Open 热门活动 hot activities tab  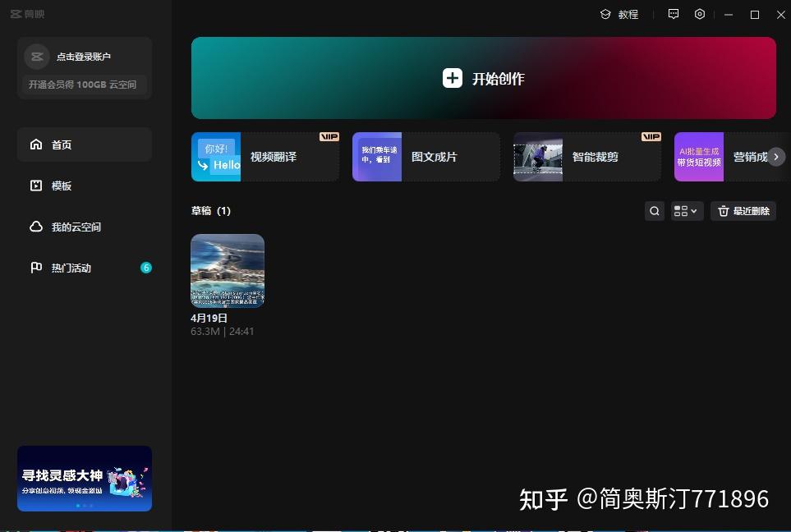click(x=85, y=268)
